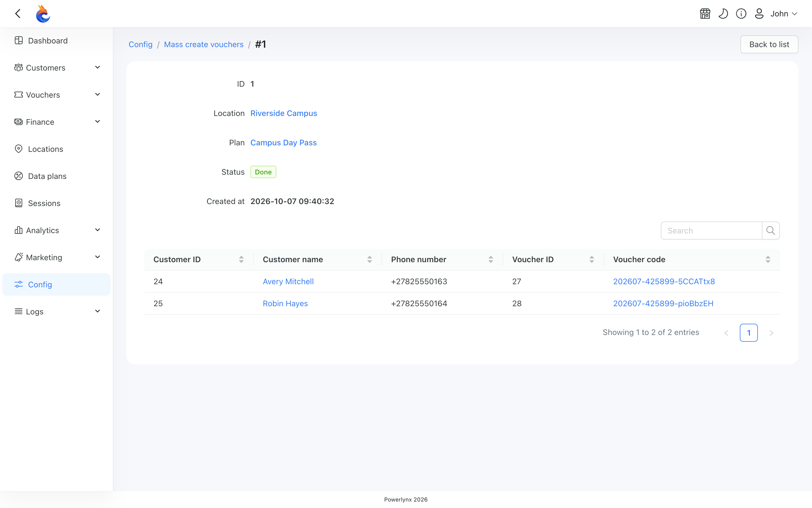Go to Dashboard in sidebar
The image size is (812, 508).
tap(56, 41)
